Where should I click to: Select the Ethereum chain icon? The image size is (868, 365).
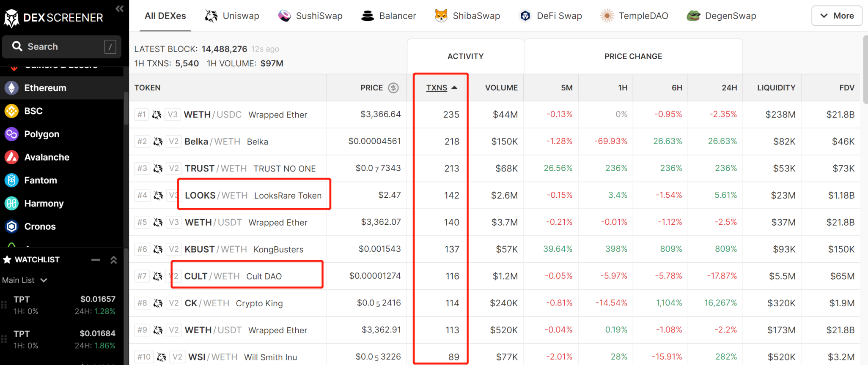pos(11,88)
